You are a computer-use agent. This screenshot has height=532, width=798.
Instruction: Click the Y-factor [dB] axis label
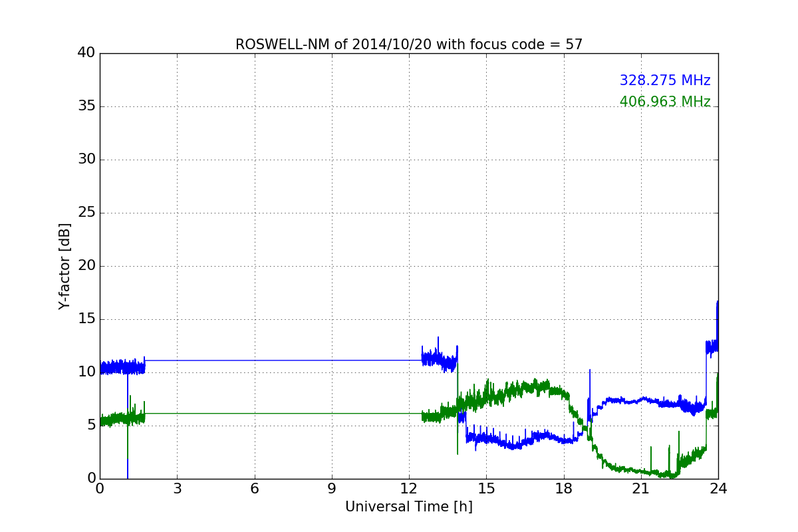click(65, 266)
